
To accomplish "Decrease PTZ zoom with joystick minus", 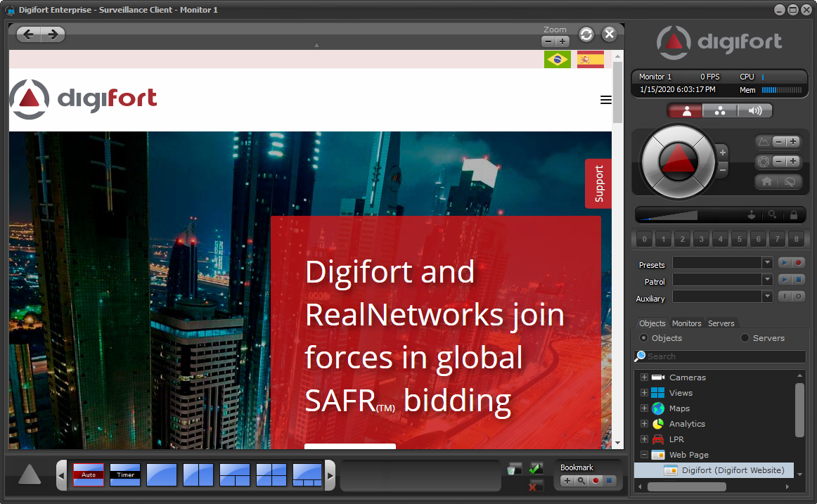I will (723, 169).
